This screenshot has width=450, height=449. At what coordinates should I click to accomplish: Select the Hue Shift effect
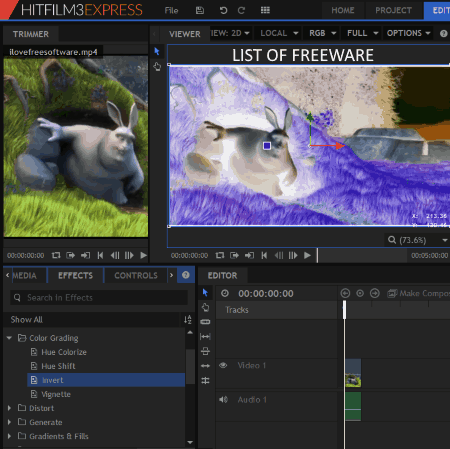point(58,366)
